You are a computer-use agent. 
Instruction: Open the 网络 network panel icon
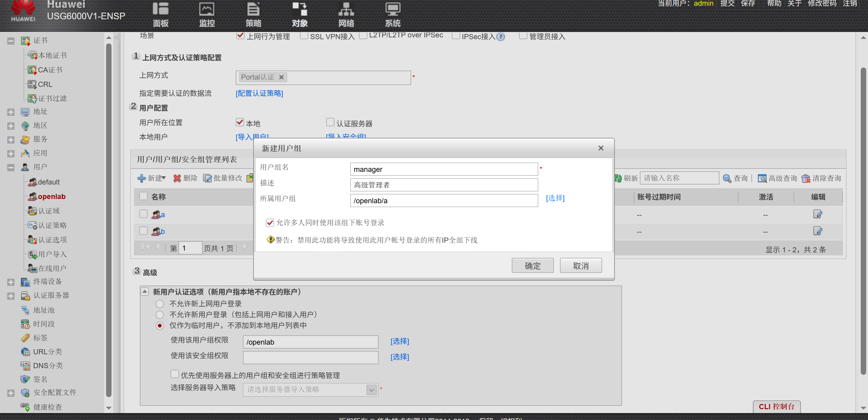pos(346,15)
